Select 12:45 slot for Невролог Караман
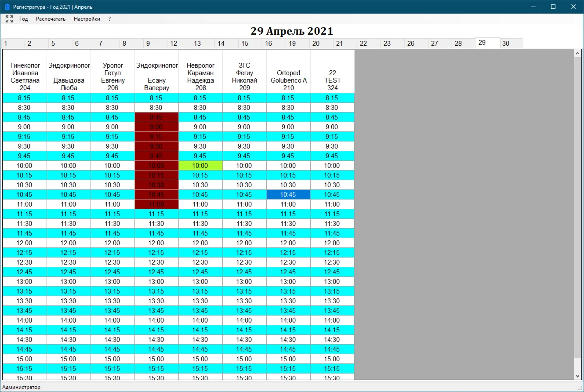The image size is (584, 392). tap(201, 272)
